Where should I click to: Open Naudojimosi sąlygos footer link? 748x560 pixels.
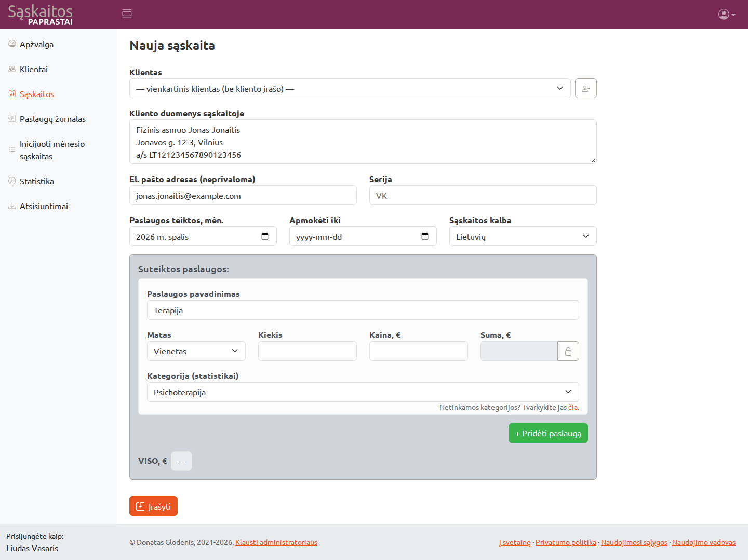coord(634,542)
